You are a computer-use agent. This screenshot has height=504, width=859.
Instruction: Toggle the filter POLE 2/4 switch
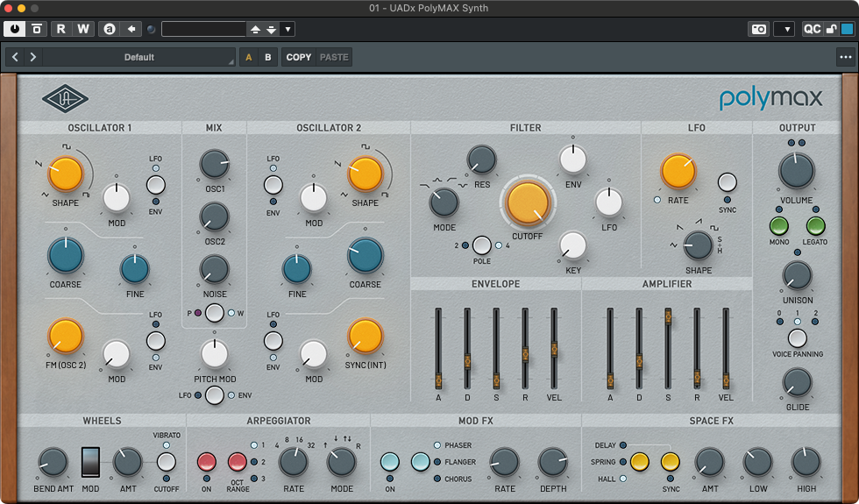point(481,245)
